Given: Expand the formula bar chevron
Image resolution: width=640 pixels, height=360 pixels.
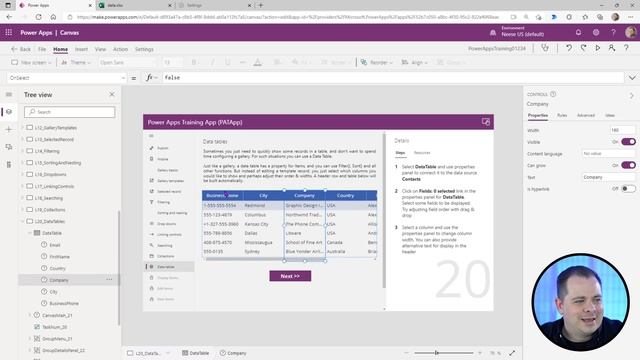Looking at the screenshot, I should point(632,78).
